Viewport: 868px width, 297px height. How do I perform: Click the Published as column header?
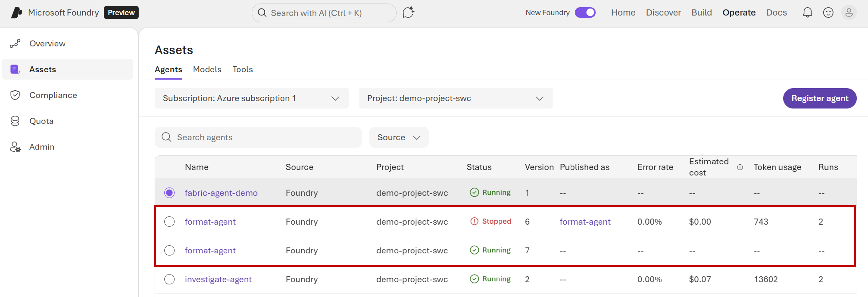(x=584, y=167)
